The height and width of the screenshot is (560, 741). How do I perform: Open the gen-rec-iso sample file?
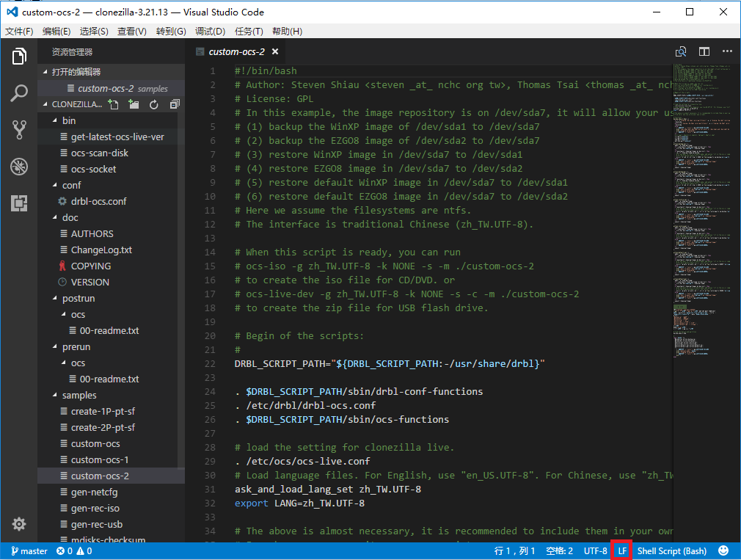point(95,509)
